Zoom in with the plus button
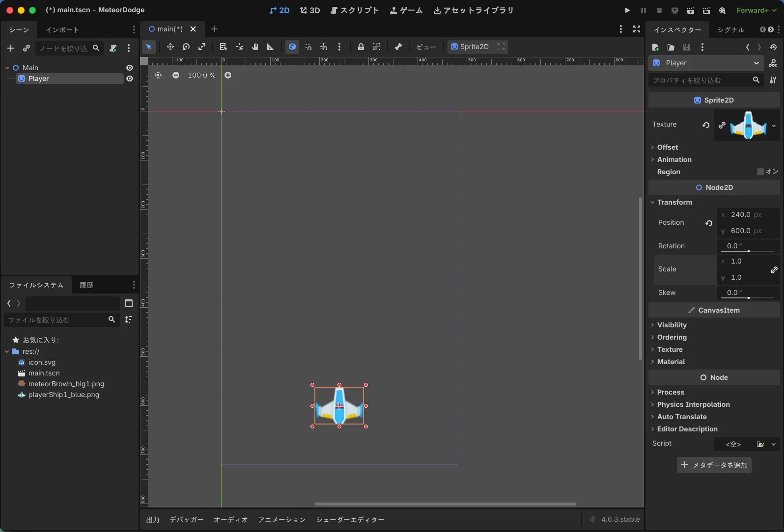 click(228, 75)
